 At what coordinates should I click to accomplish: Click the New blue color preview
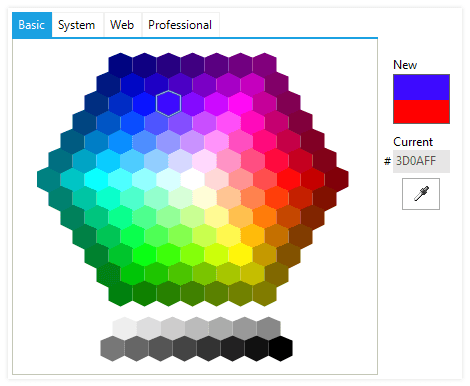point(421,87)
